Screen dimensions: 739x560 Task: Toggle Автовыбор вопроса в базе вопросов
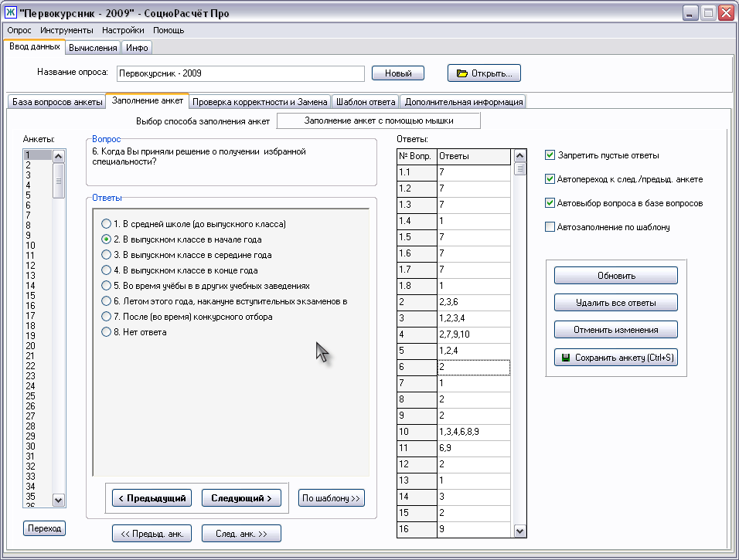click(550, 203)
